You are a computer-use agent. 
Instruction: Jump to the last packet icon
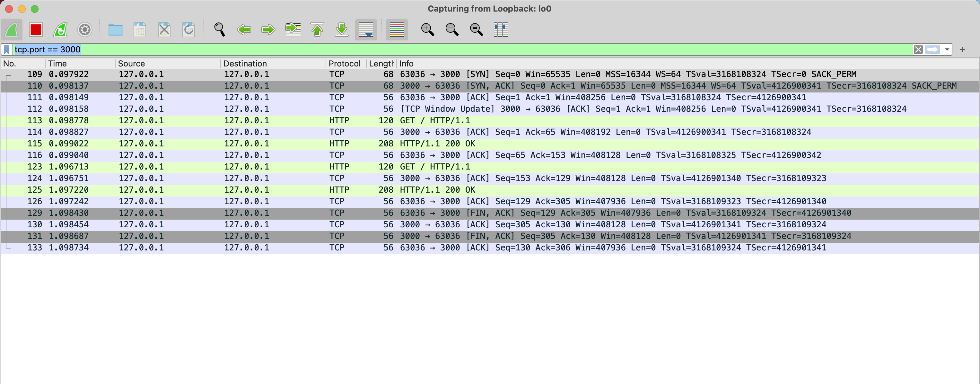[x=341, y=29]
